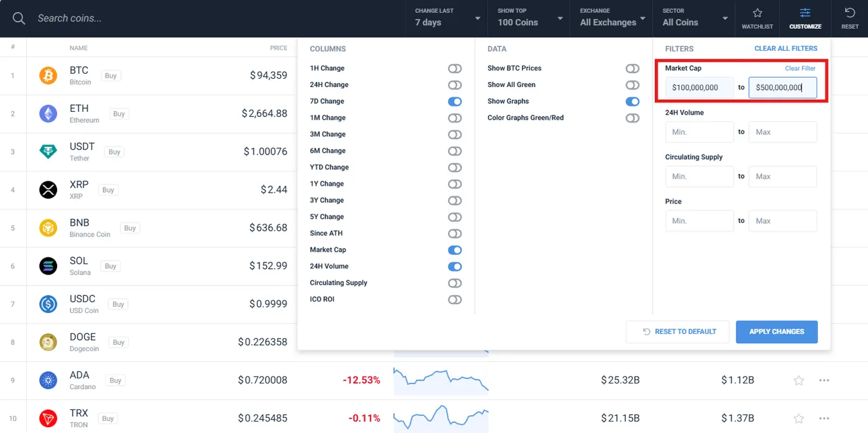Disable the Market Cap column toggle
The width and height of the screenshot is (868, 433).
(455, 250)
